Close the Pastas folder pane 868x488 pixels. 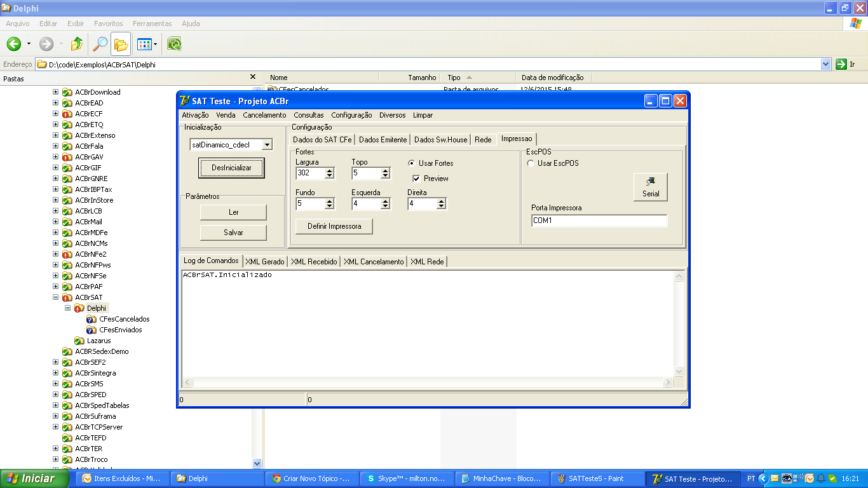tap(253, 77)
